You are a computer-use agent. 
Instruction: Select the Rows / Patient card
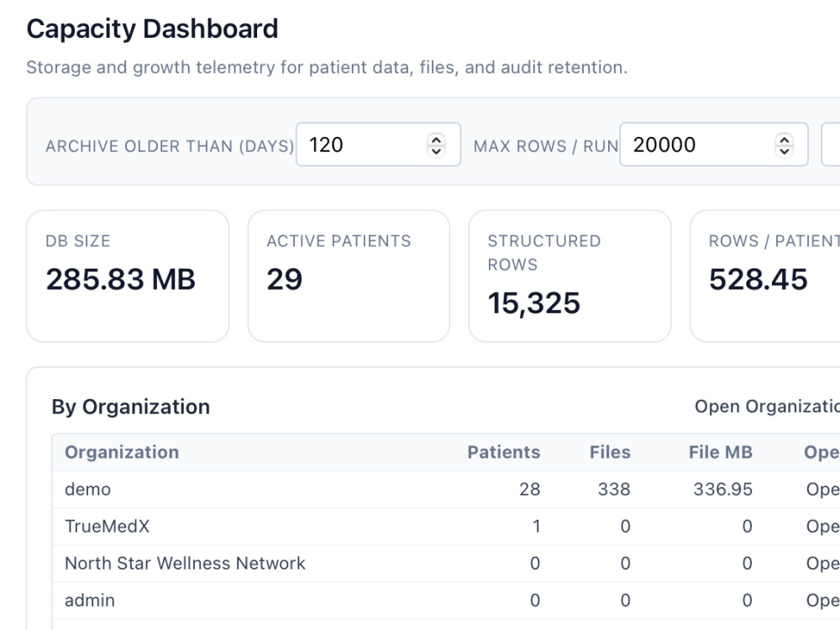(765, 276)
